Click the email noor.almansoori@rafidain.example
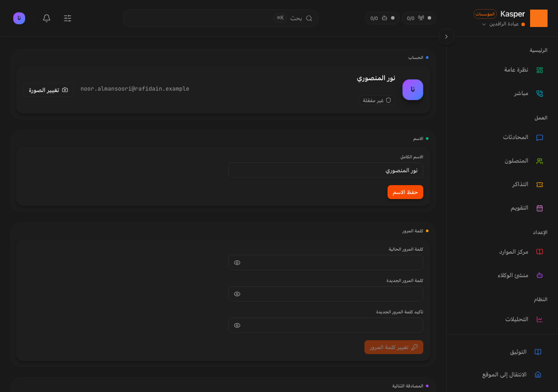558x392 pixels. pos(135,89)
